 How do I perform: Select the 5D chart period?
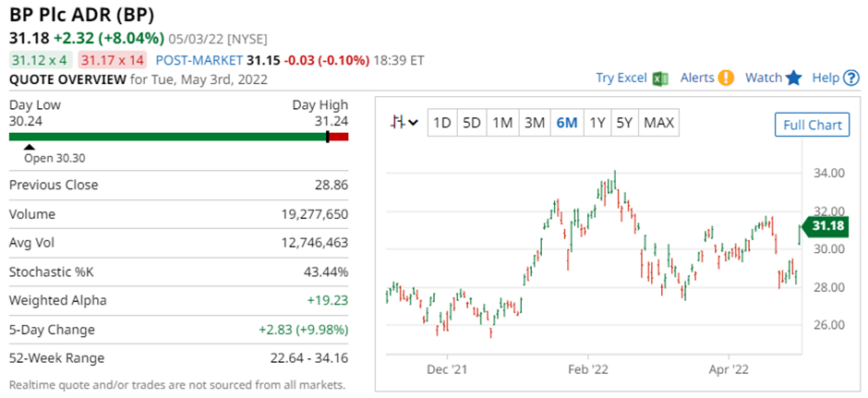tap(472, 123)
